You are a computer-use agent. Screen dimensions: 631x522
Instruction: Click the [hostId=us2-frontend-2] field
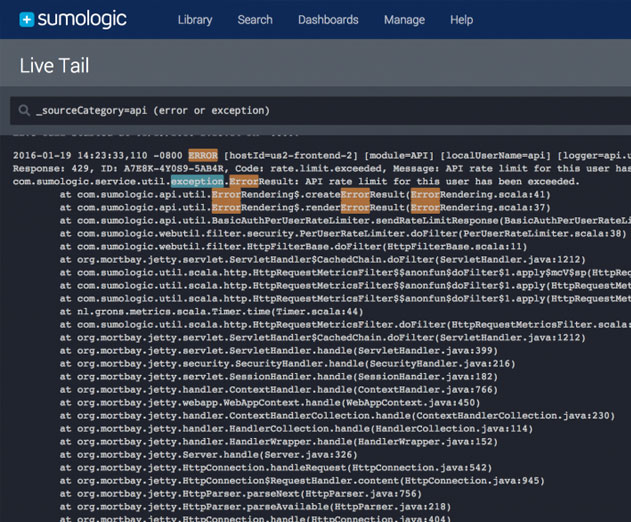pos(291,155)
